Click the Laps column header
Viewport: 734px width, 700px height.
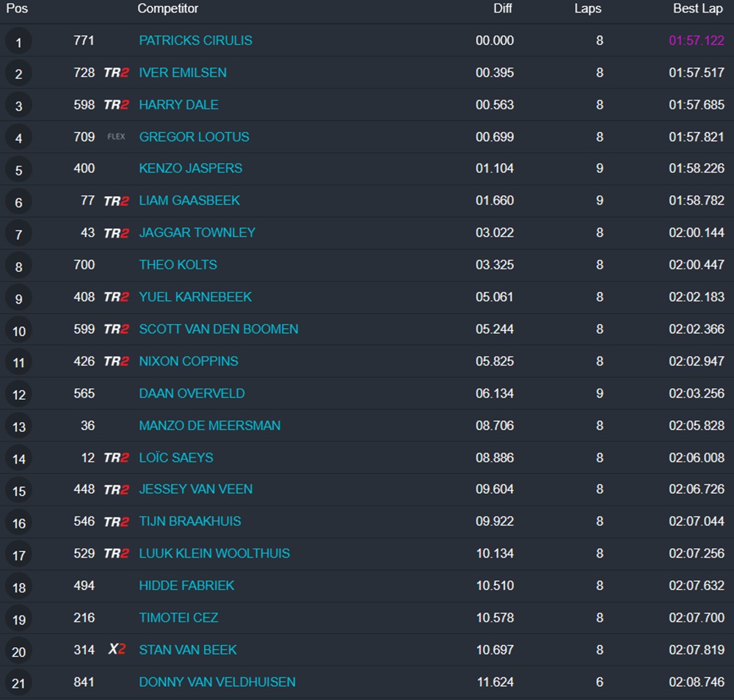point(587,9)
